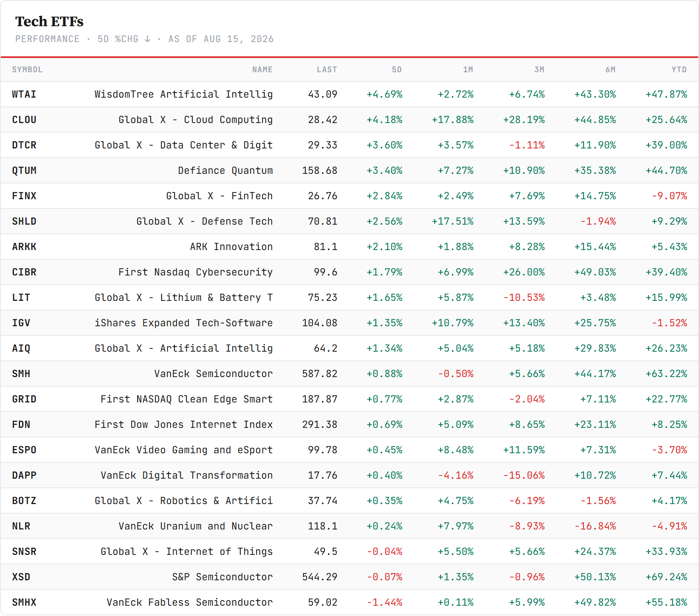Click the DAPP ticker symbol
This screenshot has height=616, width=699.
pyautogui.click(x=24, y=475)
